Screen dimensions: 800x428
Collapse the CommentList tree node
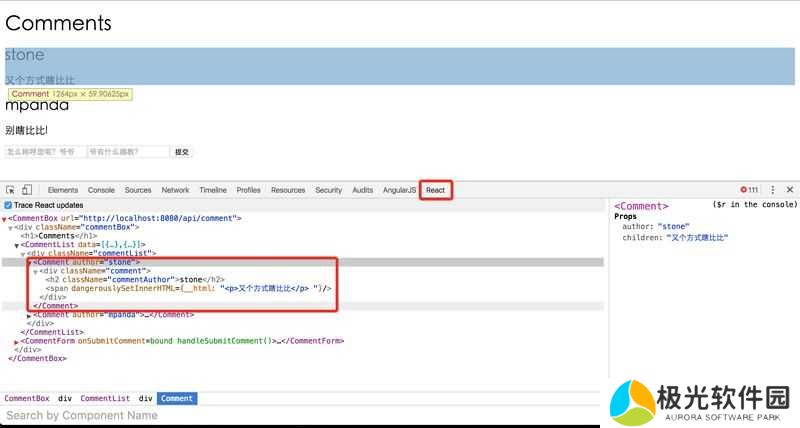pos(17,245)
